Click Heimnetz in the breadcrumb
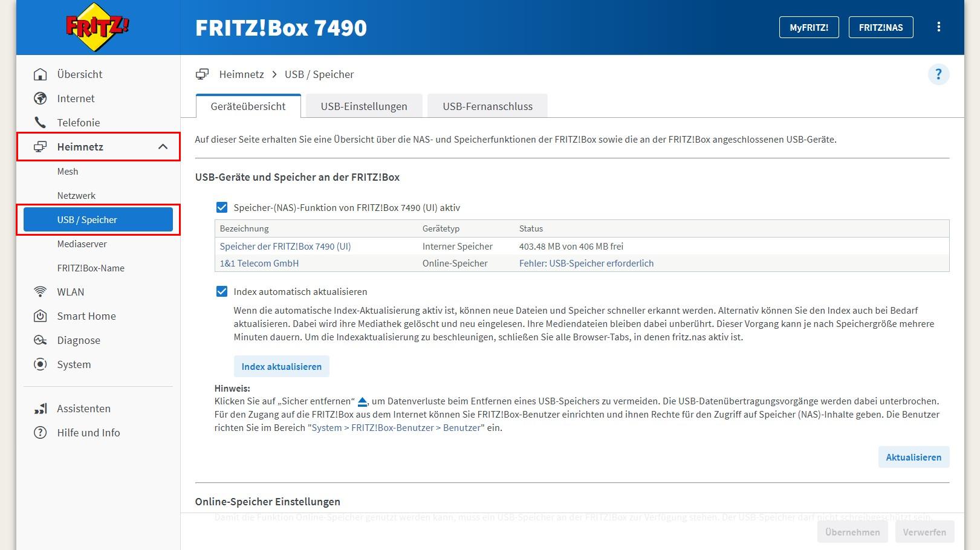Screen dimensions: 980x550 coord(242,74)
